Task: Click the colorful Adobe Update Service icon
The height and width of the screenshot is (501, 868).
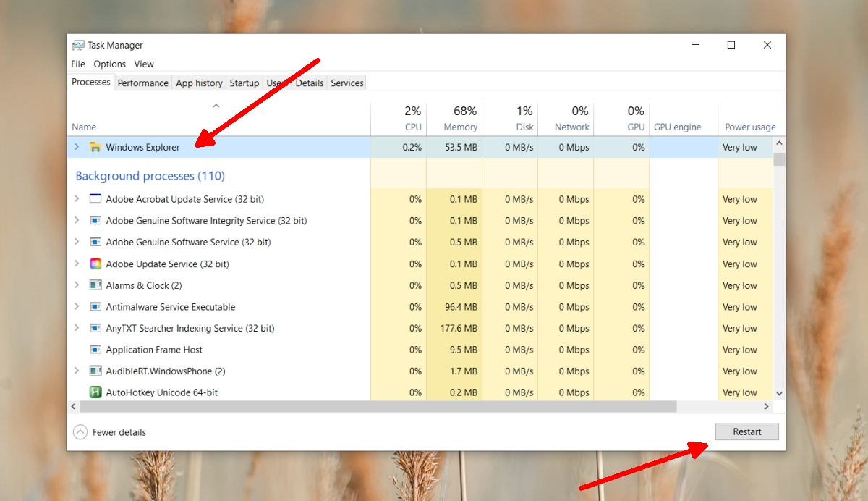Action: tap(95, 264)
